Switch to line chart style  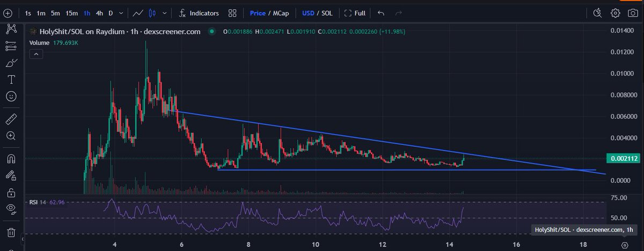coord(138,12)
